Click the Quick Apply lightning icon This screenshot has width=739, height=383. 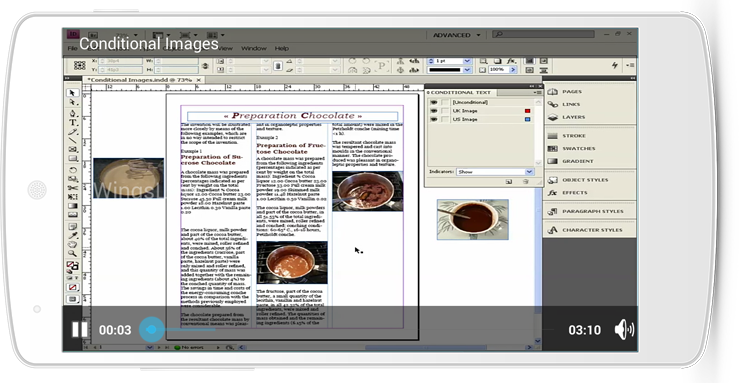click(615, 65)
